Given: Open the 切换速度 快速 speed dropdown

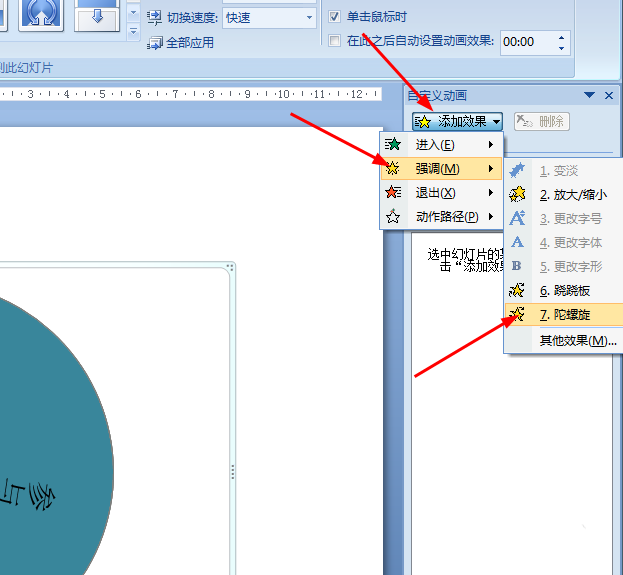Looking at the screenshot, I should tap(309, 17).
